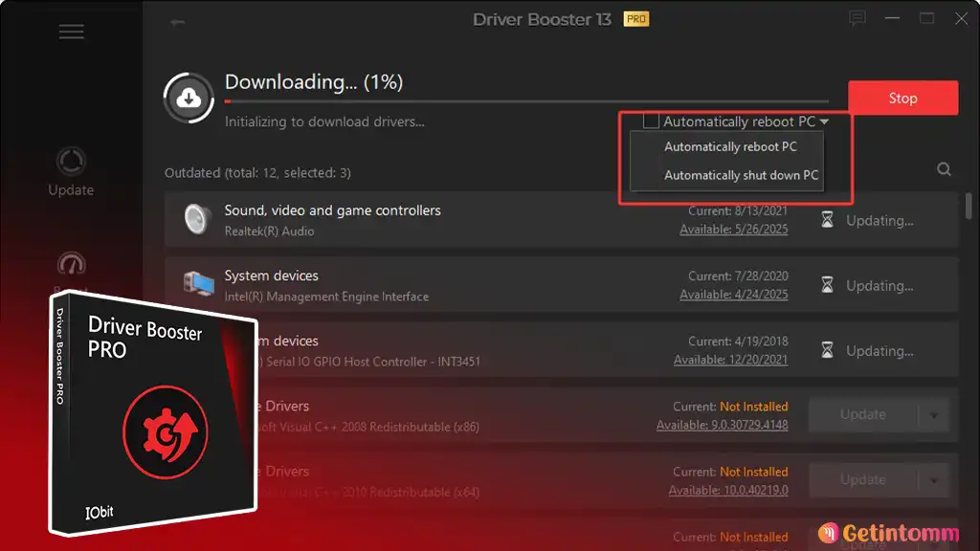Click the hourglass icon beside Intel Management Engine

[827, 285]
